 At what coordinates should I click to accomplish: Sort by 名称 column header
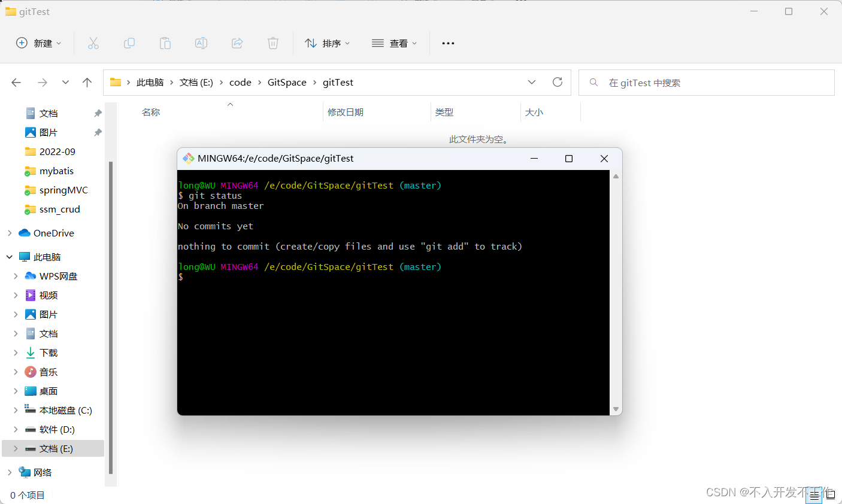151,113
